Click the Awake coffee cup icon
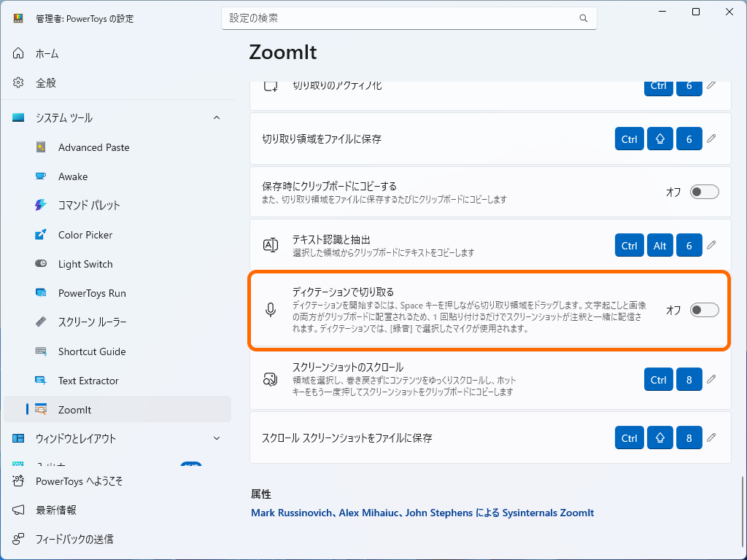This screenshot has height=560, width=747. (41, 176)
